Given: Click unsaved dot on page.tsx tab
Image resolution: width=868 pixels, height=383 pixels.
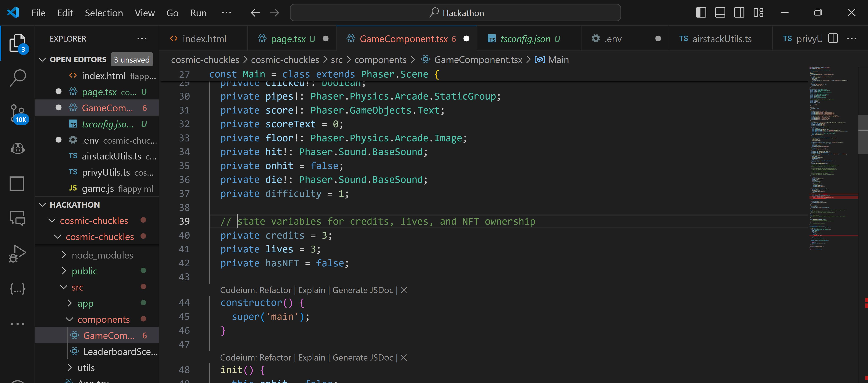Looking at the screenshot, I should point(325,39).
